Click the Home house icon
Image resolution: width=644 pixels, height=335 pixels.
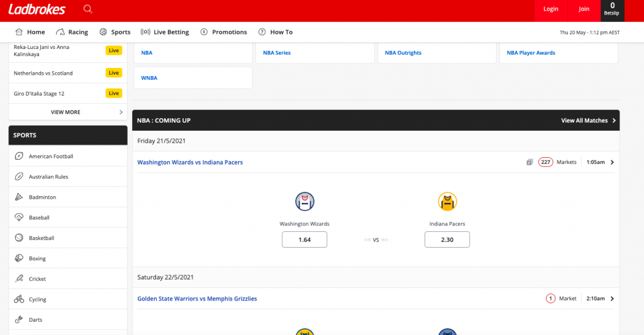(19, 31)
